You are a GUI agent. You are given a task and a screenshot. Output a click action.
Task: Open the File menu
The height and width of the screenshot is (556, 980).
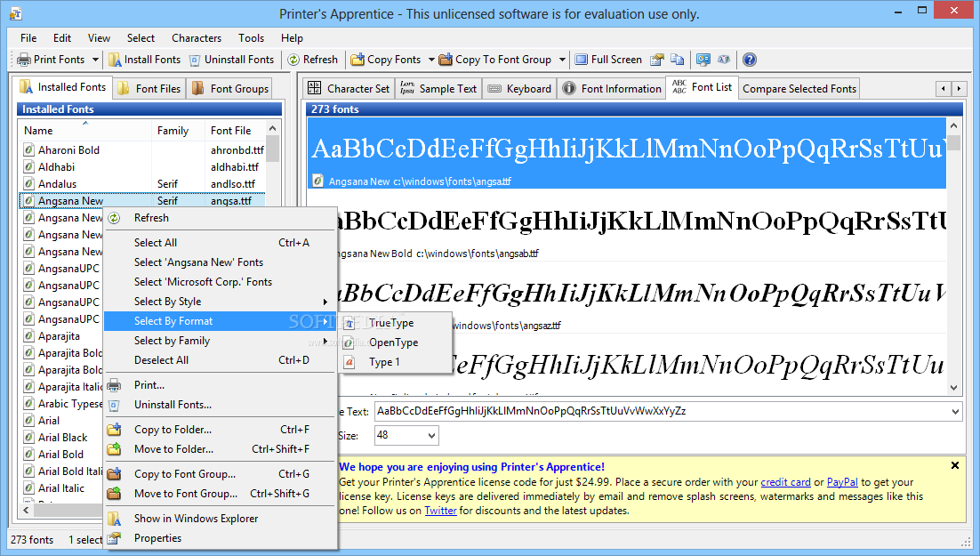click(28, 38)
